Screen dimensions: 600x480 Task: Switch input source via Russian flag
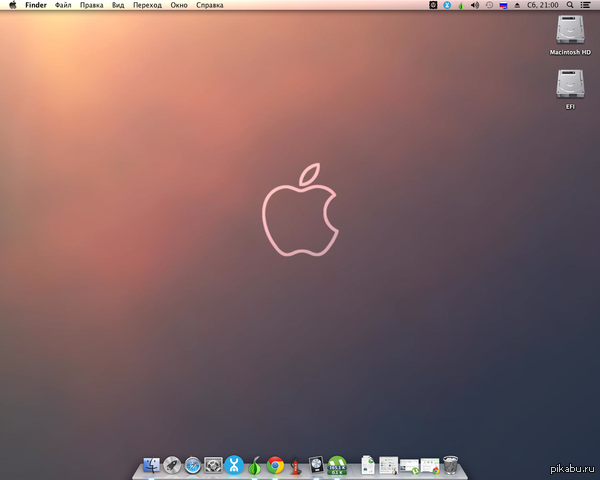(x=503, y=5)
